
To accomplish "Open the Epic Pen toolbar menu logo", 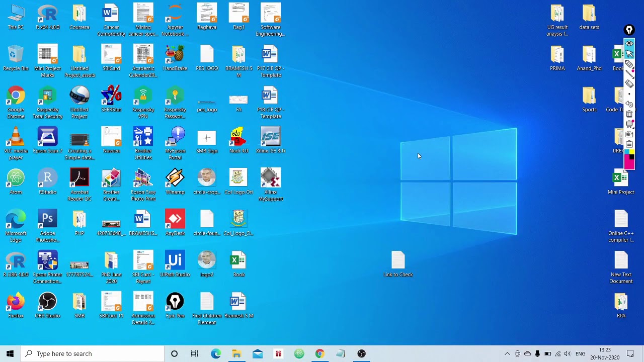I will (x=629, y=31).
